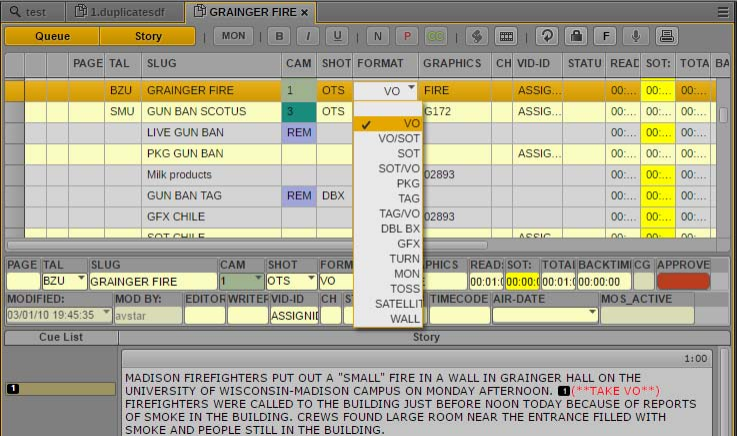
Task: Select the GUN BAN SCOTUS row slug
Action: pos(196,111)
